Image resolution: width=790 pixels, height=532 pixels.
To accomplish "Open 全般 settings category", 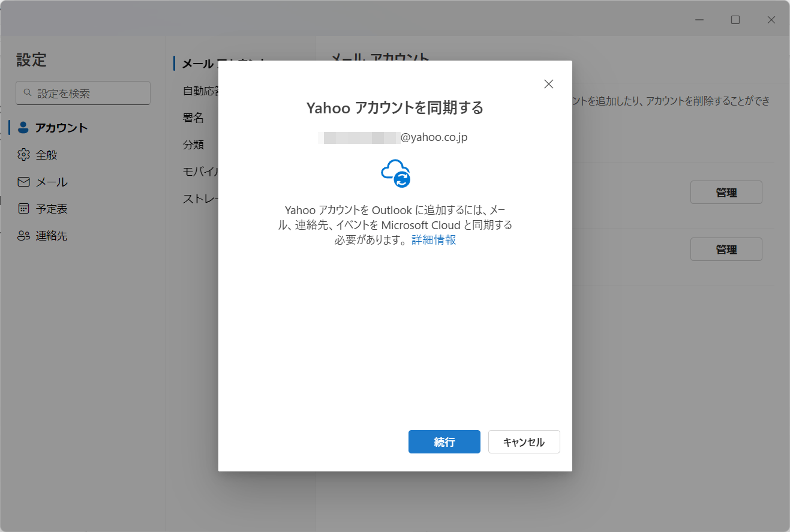I will 46,155.
